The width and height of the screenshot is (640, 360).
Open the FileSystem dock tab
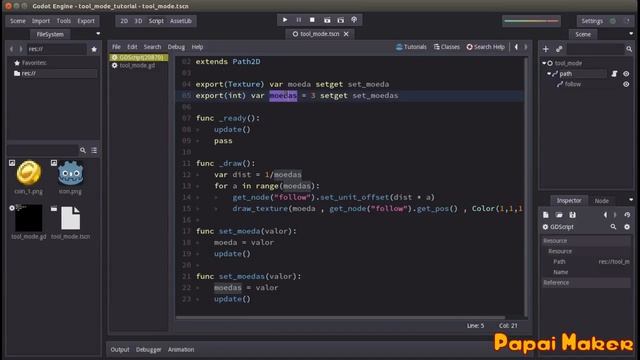[50, 34]
